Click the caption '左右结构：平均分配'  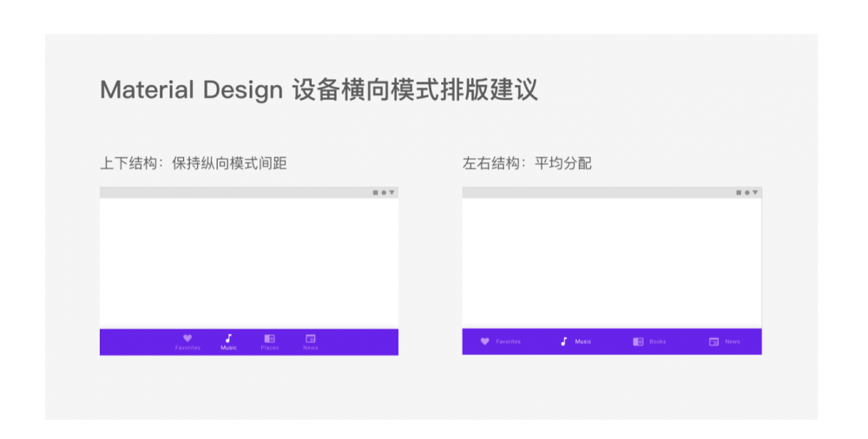[x=527, y=163]
